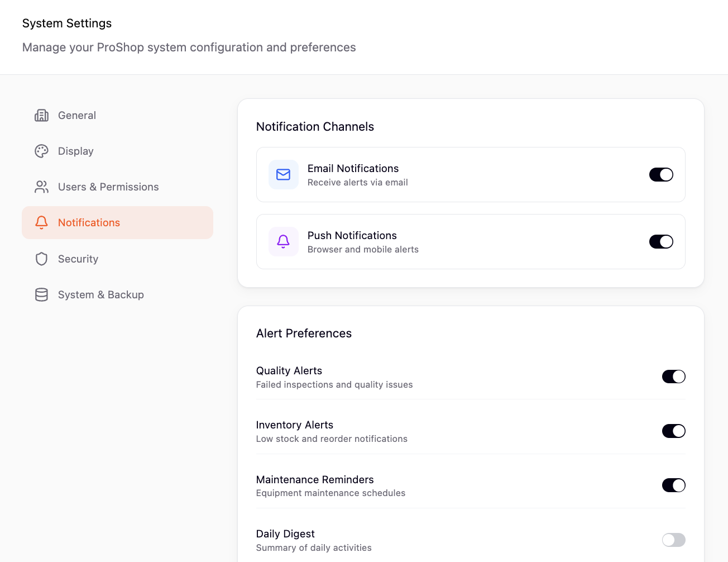Enable the Daily Digest toggle
The image size is (728, 562).
pyautogui.click(x=673, y=540)
